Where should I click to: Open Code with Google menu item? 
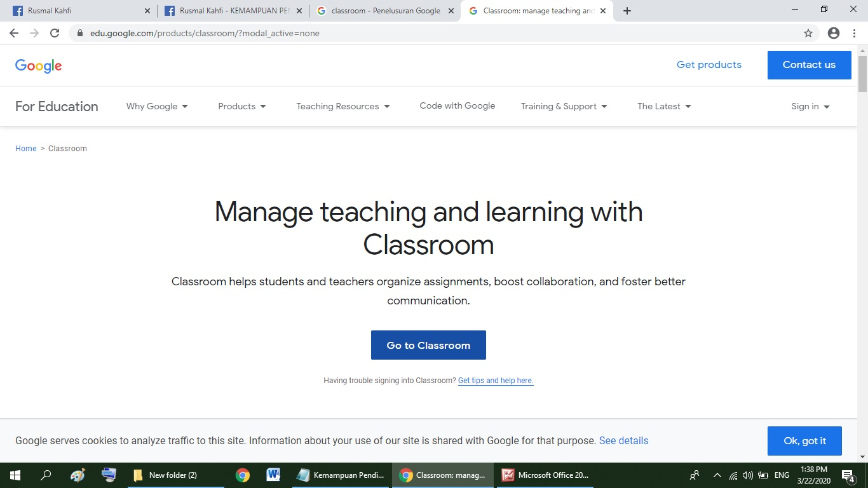click(457, 105)
